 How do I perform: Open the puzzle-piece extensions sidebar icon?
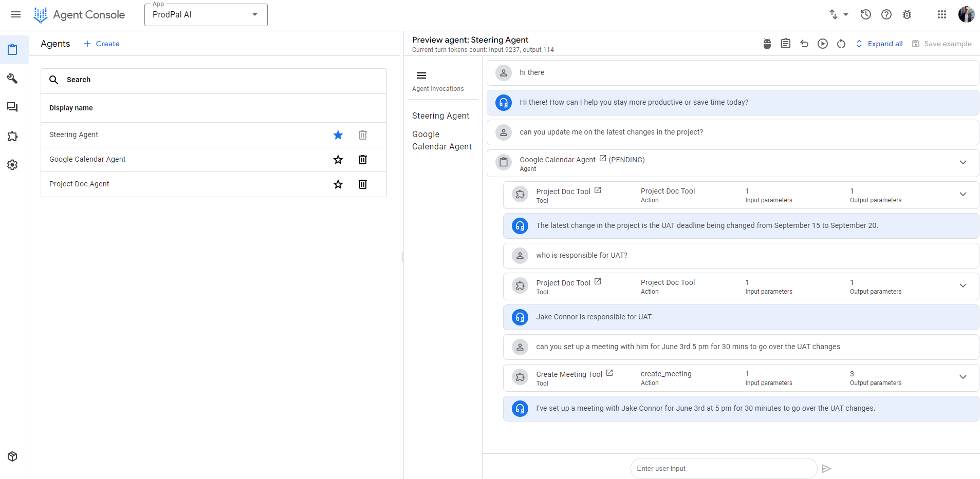click(x=13, y=136)
